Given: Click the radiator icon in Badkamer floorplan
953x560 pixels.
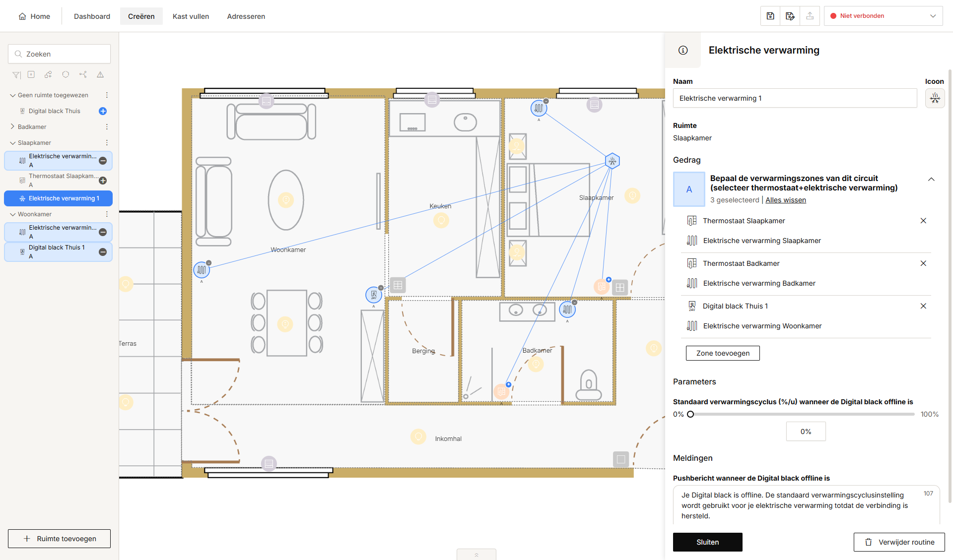Looking at the screenshot, I should click(567, 310).
